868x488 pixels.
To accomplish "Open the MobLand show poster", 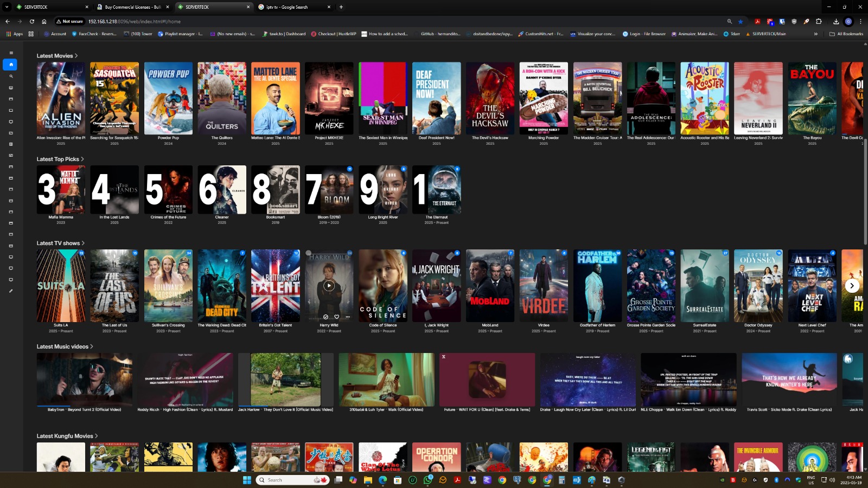I will tap(490, 286).
